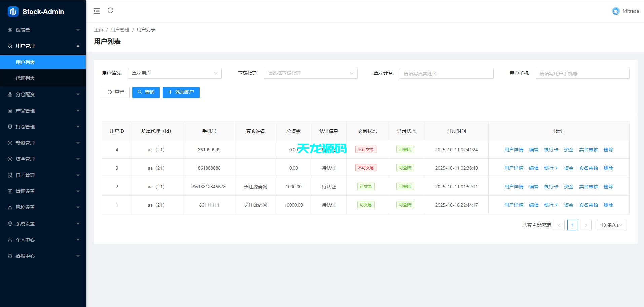Click the refresh icon in top bar
This screenshot has height=307, width=644.
(x=110, y=11)
